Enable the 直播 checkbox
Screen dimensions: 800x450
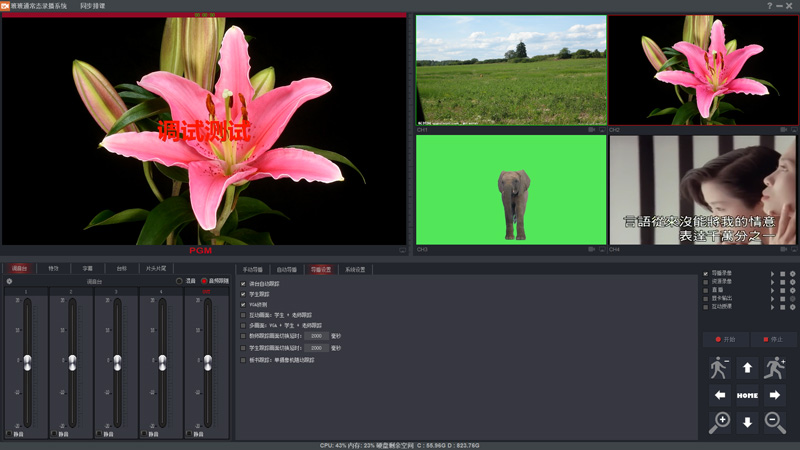pyautogui.click(x=705, y=289)
